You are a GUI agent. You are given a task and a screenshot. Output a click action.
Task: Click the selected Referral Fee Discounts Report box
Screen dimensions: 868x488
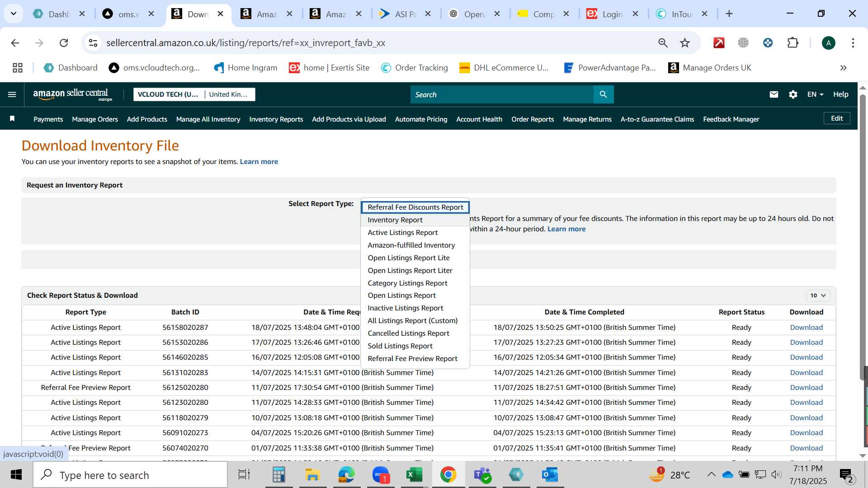pyautogui.click(x=415, y=207)
